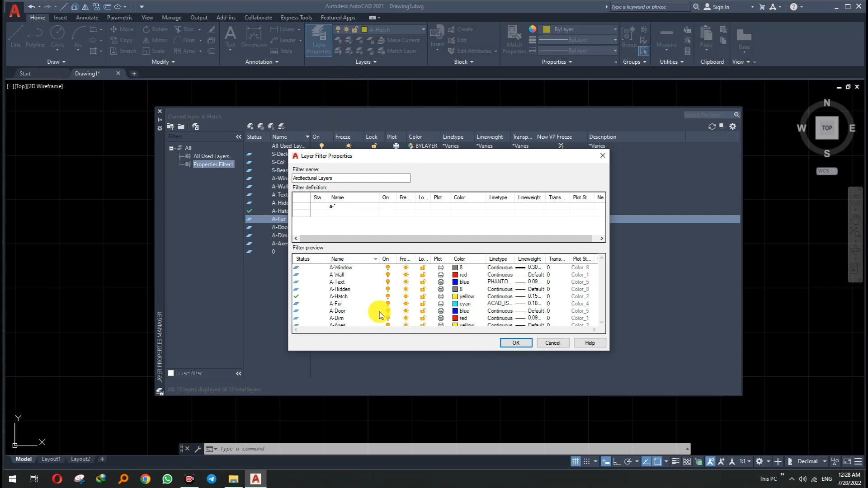The height and width of the screenshot is (488, 868).
Task: Toggle lineweight display in status bar
Action: (x=675, y=461)
